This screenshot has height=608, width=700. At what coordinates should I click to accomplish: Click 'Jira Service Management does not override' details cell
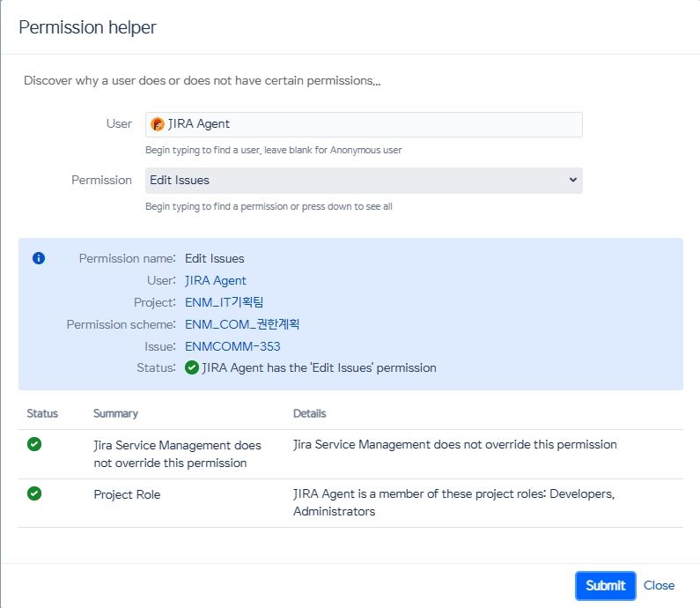tap(455, 444)
